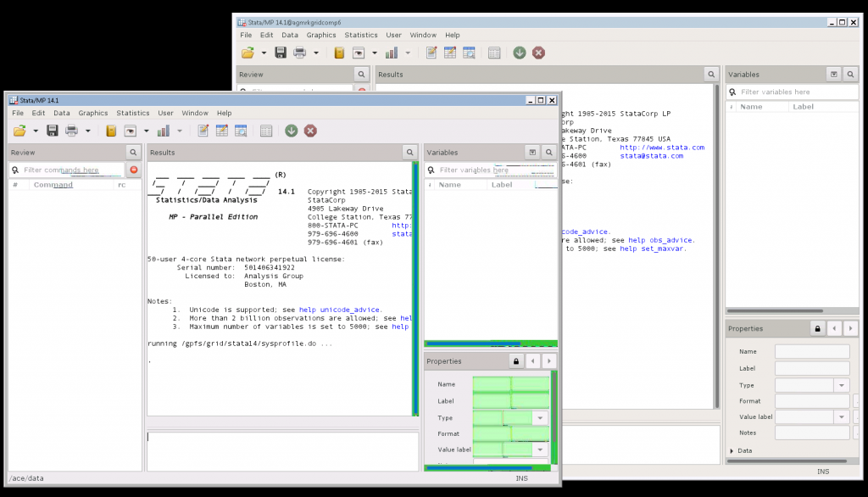Click the Log book icon in back Stata window
This screenshot has height=497, width=868.
pyautogui.click(x=339, y=53)
